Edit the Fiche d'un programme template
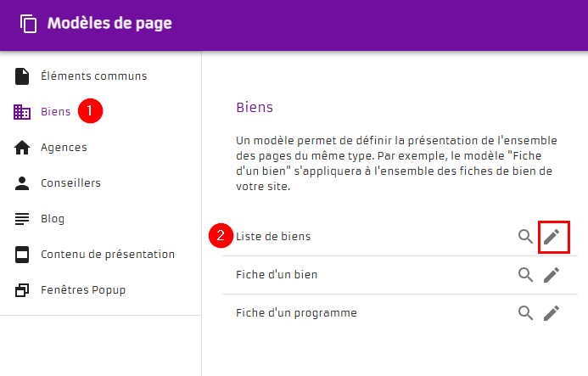The height and width of the screenshot is (376, 588). pyautogui.click(x=552, y=312)
